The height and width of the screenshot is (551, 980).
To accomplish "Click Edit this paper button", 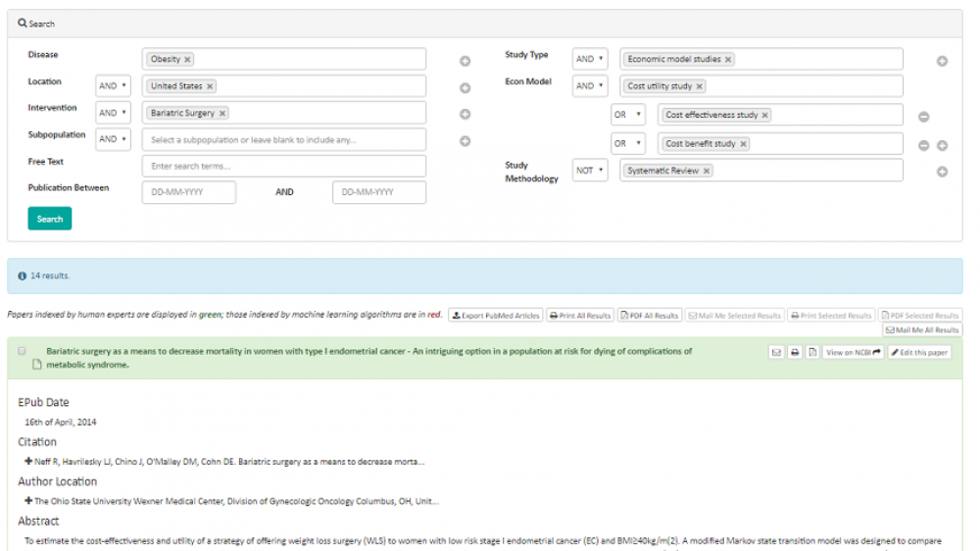I will 919,352.
